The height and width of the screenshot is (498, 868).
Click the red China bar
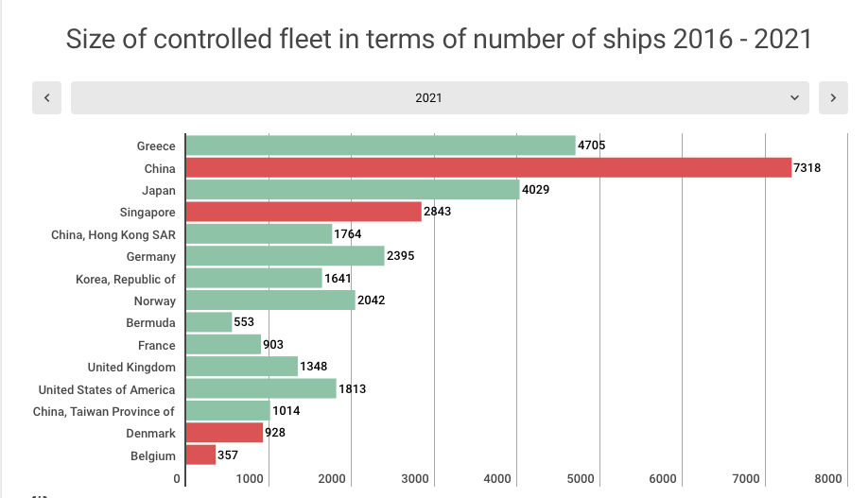[488, 168]
